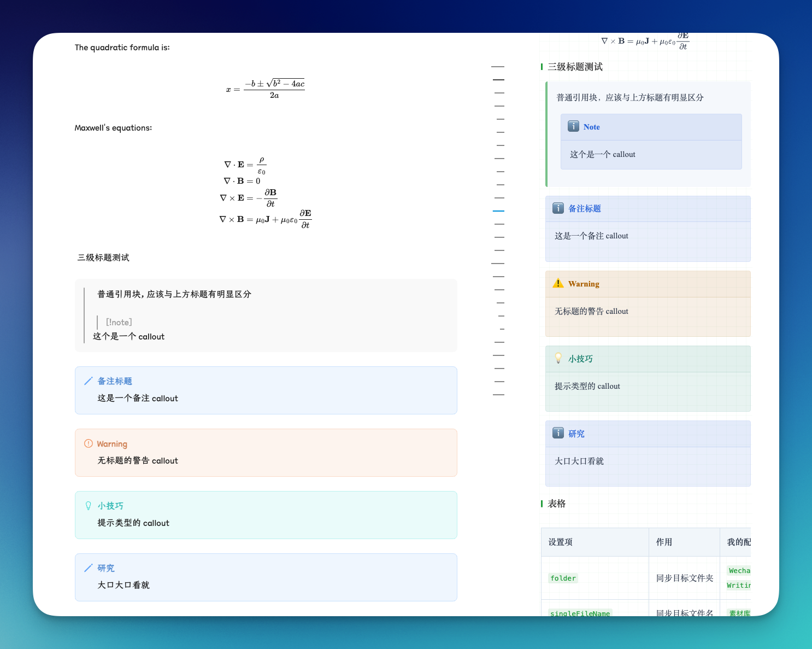Click the Maxwell equation atop preview pane
This screenshot has width=812, height=649.
(x=645, y=41)
